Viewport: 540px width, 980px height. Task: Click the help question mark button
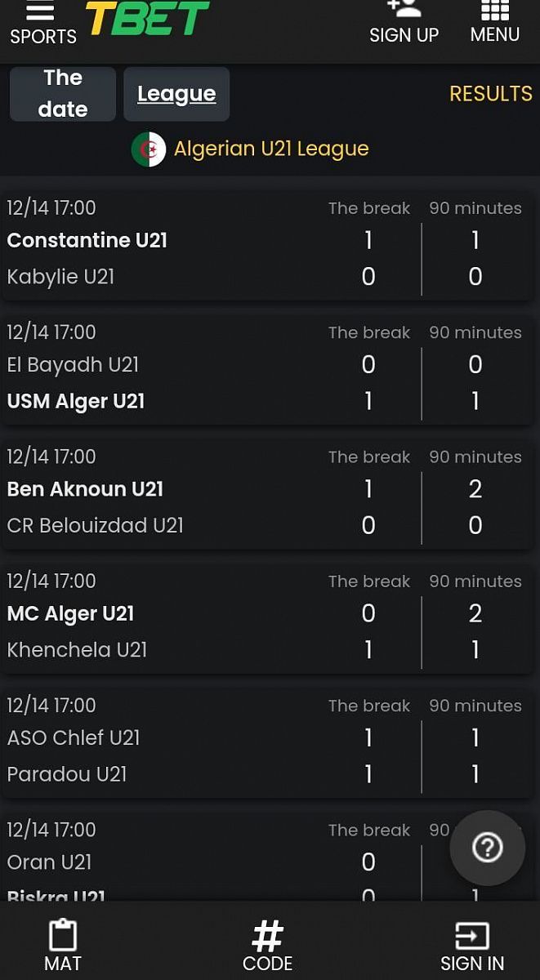point(488,848)
